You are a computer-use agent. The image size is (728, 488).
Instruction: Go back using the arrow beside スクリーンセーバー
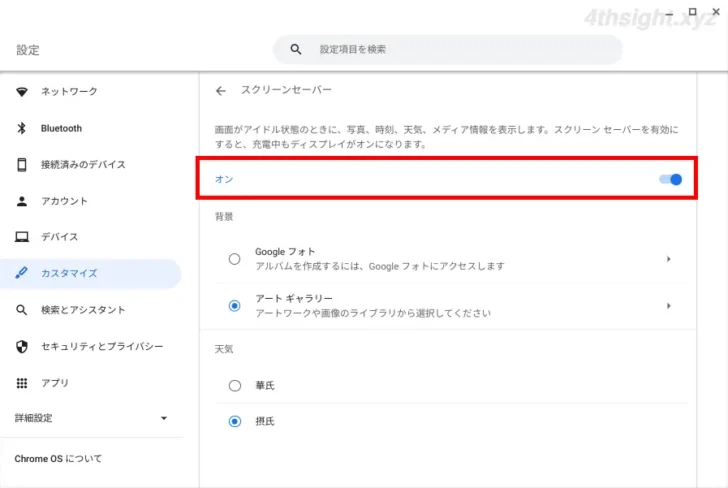(221, 91)
